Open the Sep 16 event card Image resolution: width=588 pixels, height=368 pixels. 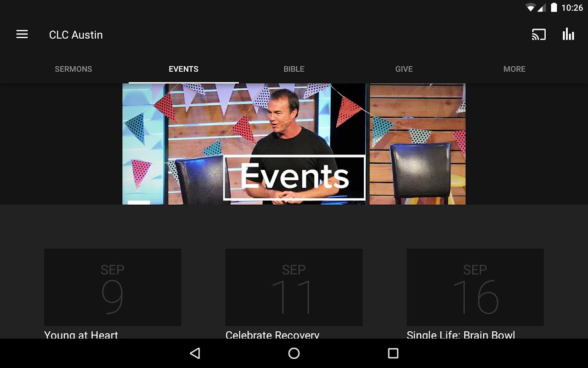pos(475,287)
